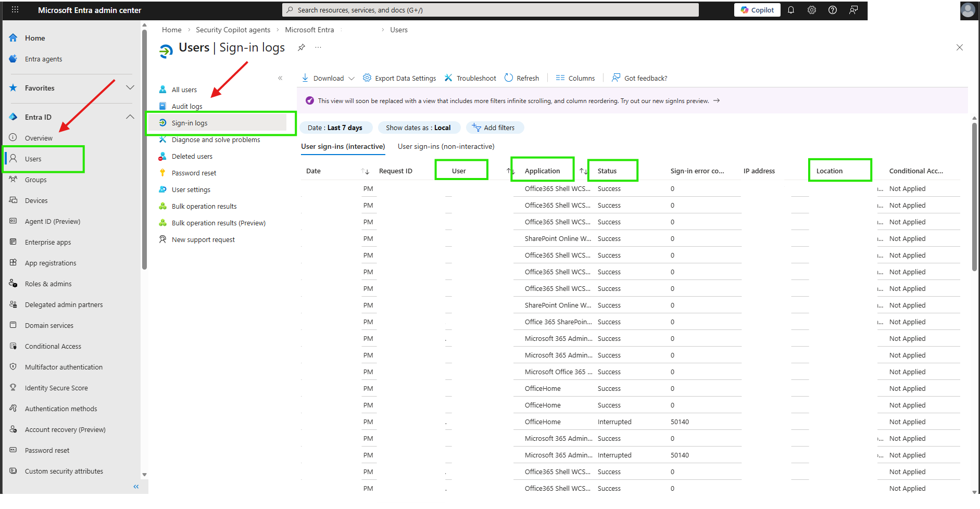The width and height of the screenshot is (980, 509).
Task: Click the Enterprise apps icon
Action: click(14, 242)
